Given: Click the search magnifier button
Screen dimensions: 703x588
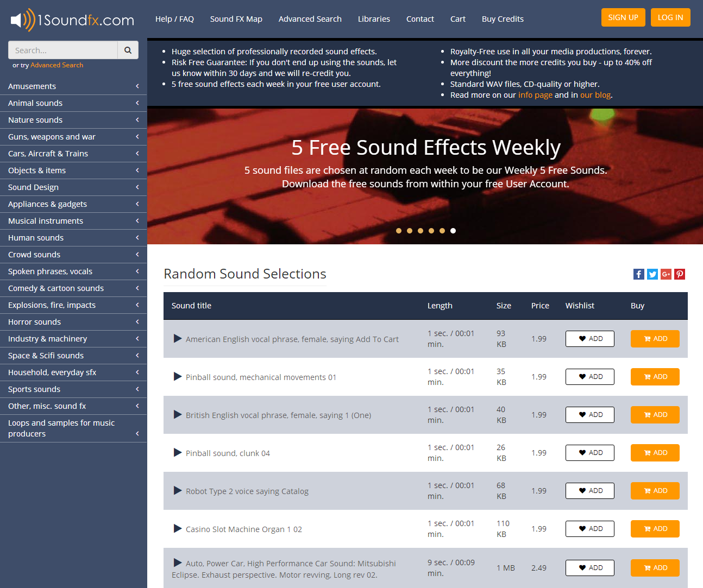Looking at the screenshot, I should tap(128, 50).
